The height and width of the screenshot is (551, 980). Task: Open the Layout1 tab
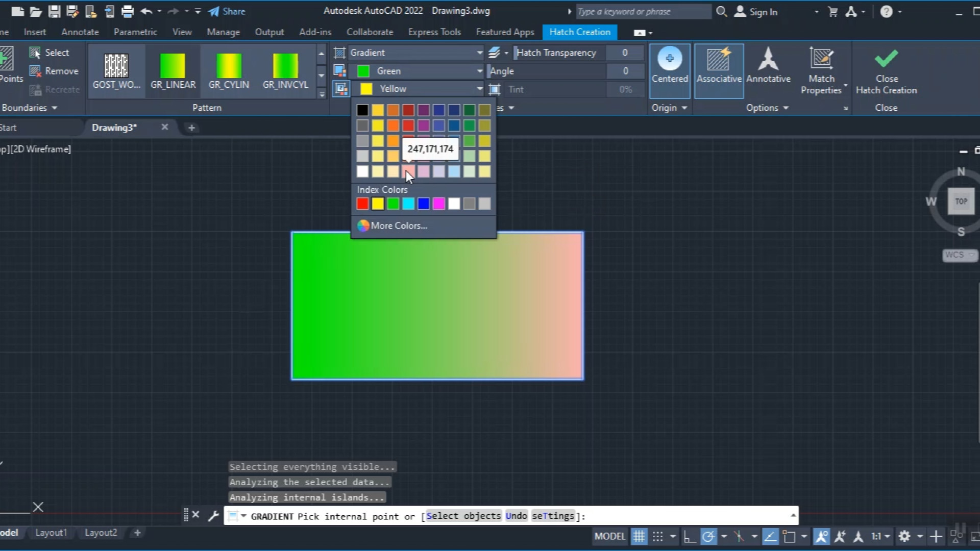pos(51,532)
